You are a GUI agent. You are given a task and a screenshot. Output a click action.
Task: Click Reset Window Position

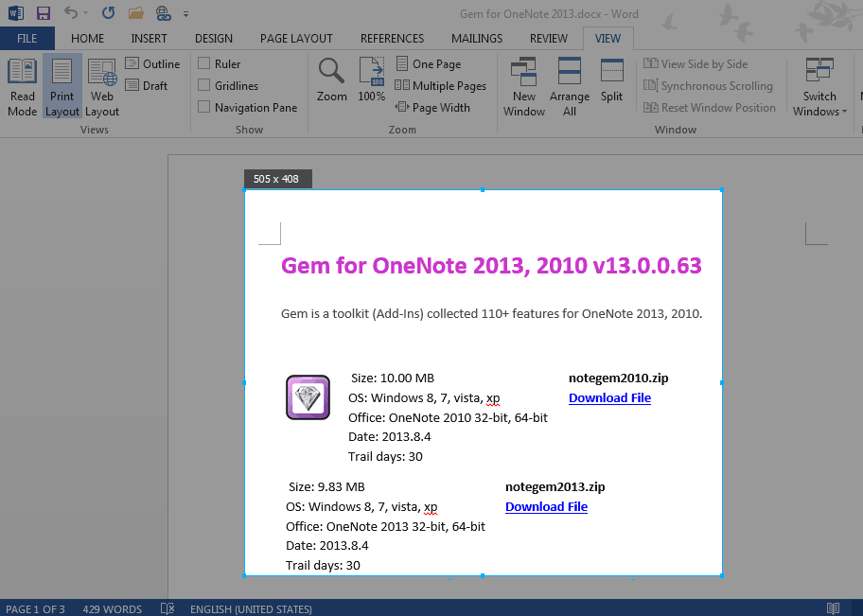(710, 107)
